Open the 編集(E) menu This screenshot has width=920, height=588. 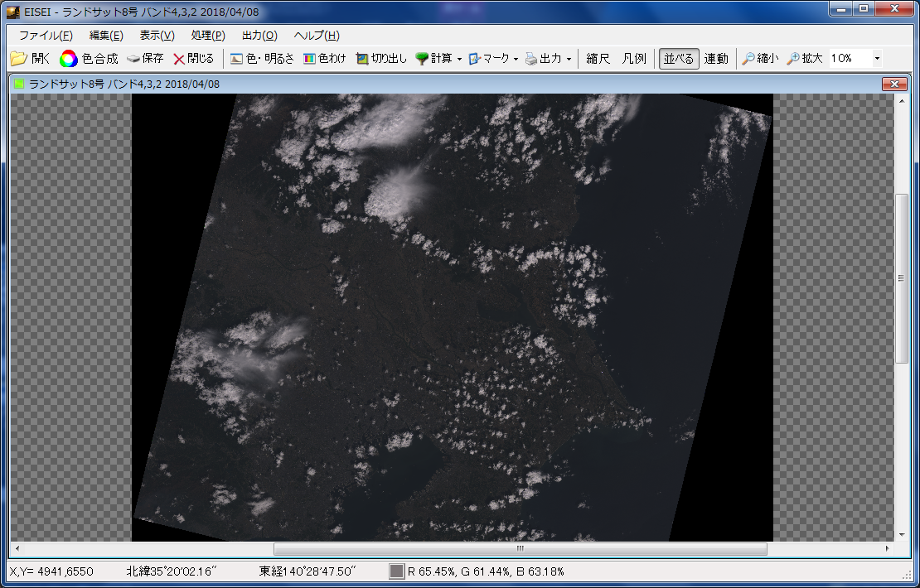pyautogui.click(x=106, y=35)
